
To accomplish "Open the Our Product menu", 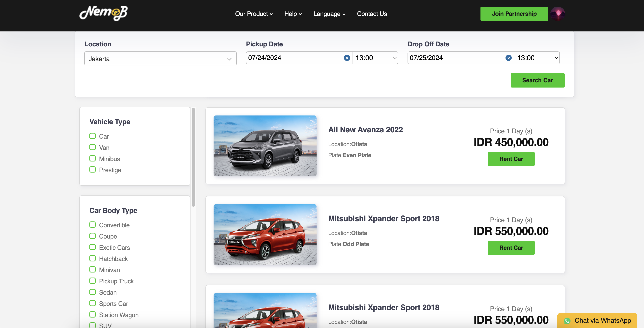I will [x=254, y=14].
